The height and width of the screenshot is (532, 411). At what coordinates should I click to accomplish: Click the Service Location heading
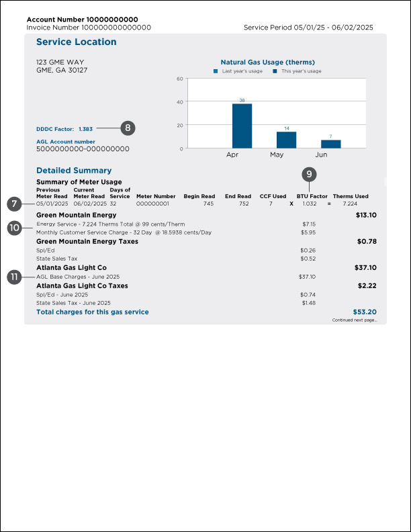(x=77, y=42)
